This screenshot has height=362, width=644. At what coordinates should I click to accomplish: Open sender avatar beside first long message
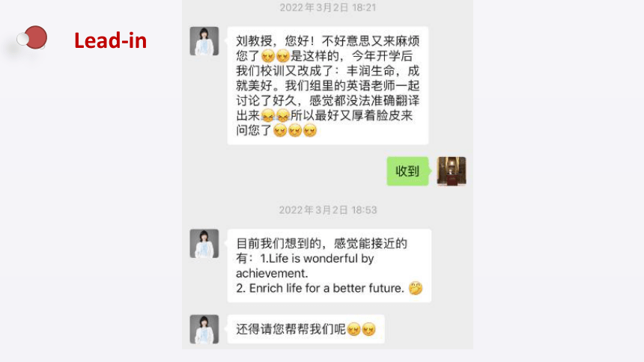coord(204,41)
